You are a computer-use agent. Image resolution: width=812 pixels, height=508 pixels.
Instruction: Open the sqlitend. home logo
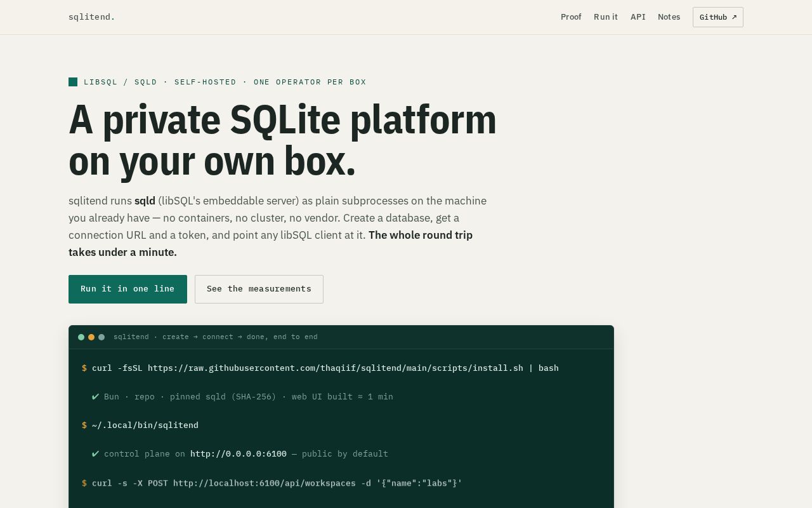(92, 17)
